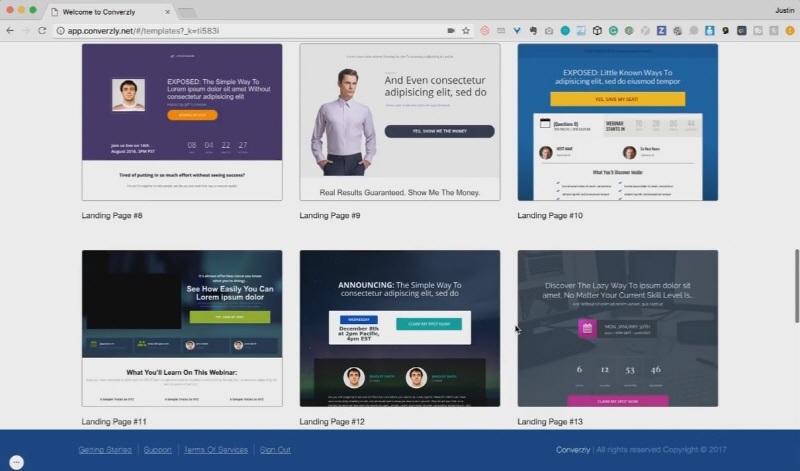This screenshot has width=800, height=471.
Task: Click the page's vertical scrollbar thumb
Action: (x=796, y=286)
